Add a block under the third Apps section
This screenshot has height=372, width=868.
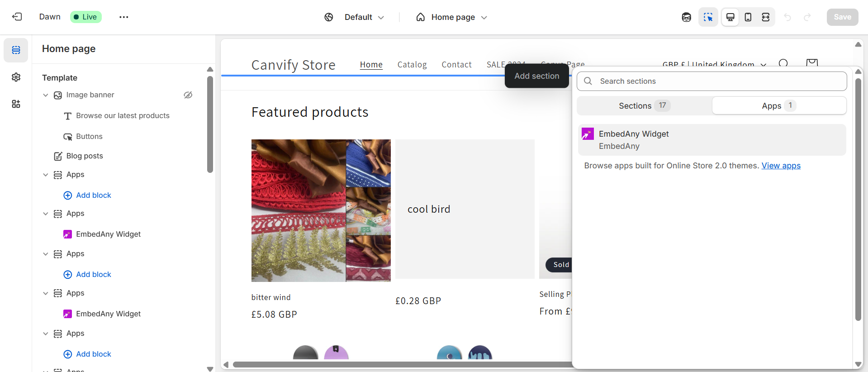coord(87,275)
